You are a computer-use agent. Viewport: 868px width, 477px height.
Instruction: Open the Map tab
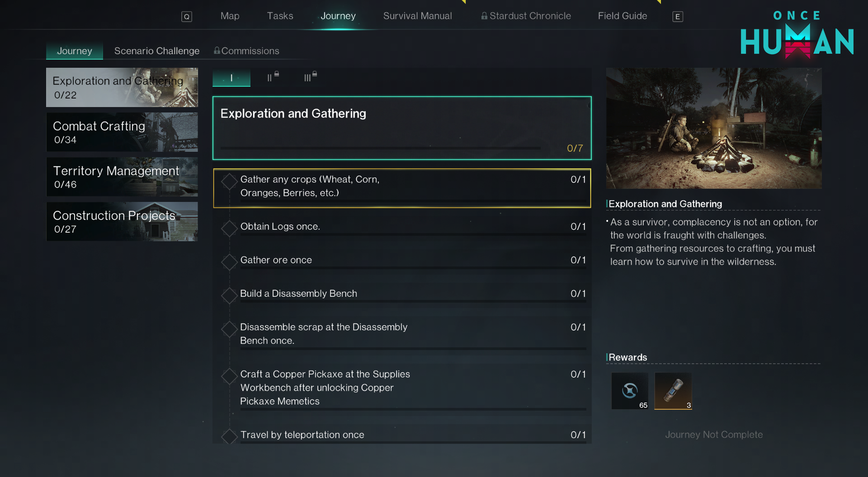pos(230,16)
